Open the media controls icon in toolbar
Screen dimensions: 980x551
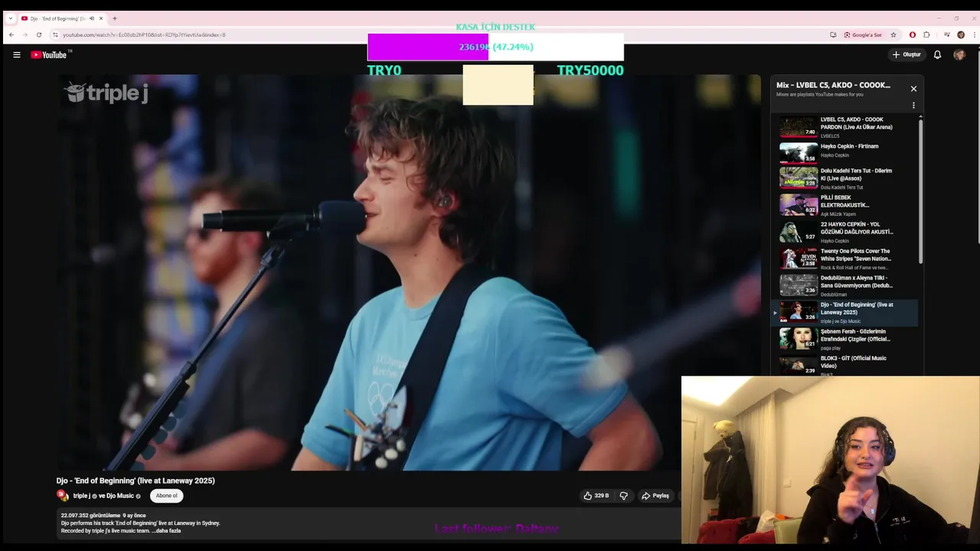(x=947, y=34)
